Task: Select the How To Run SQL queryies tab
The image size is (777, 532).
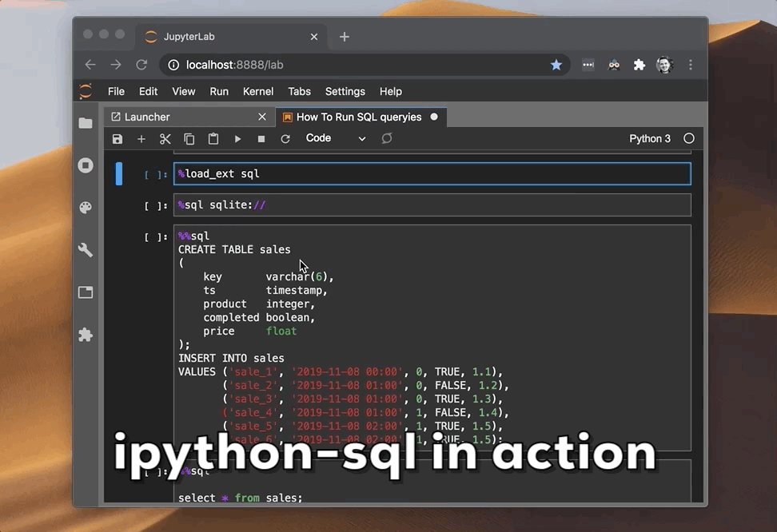Action: pyautogui.click(x=362, y=117)
